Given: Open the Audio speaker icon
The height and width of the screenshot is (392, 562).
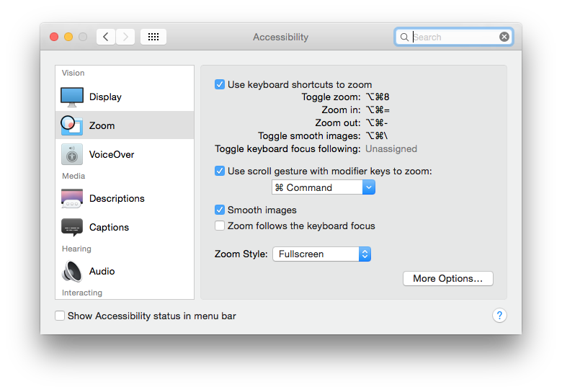Looking at the screenshot, I should (72, 271).
